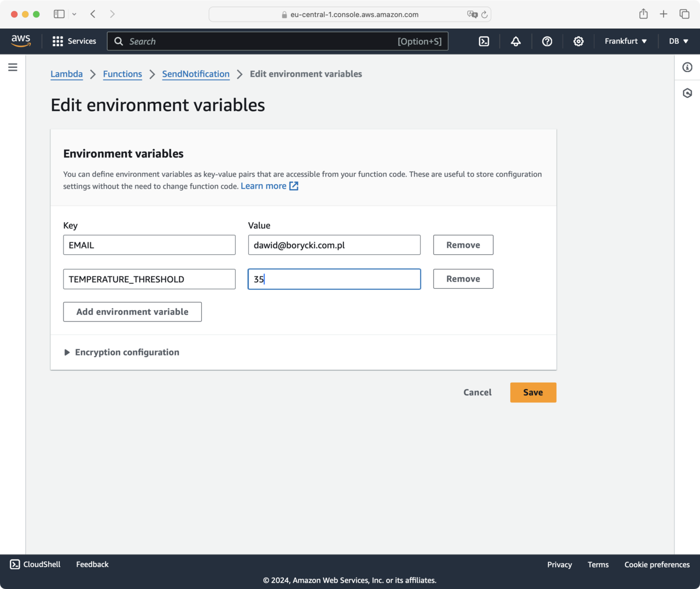Click the AWS logo home icon
This screenshot has height=589, width=700.
21,41
